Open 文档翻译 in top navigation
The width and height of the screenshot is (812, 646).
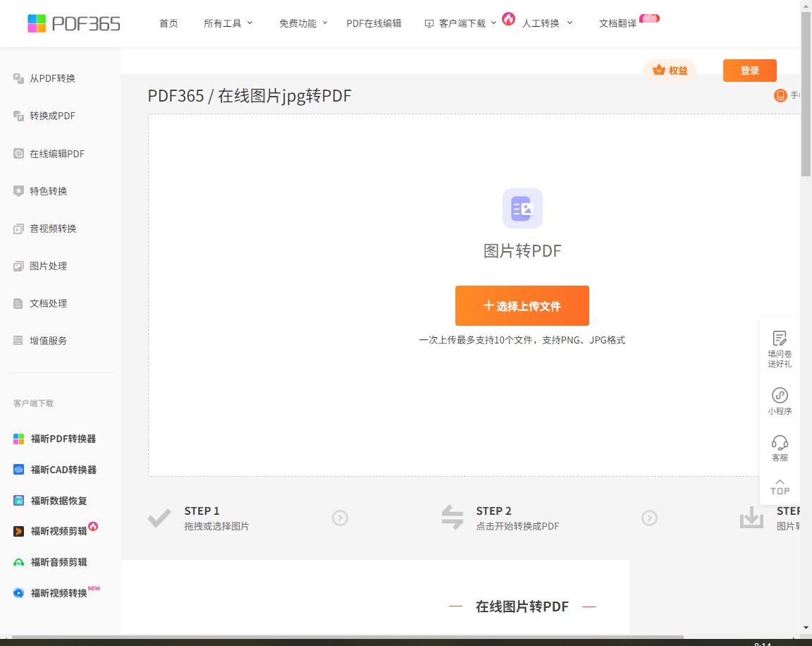(x=617, y=23)
